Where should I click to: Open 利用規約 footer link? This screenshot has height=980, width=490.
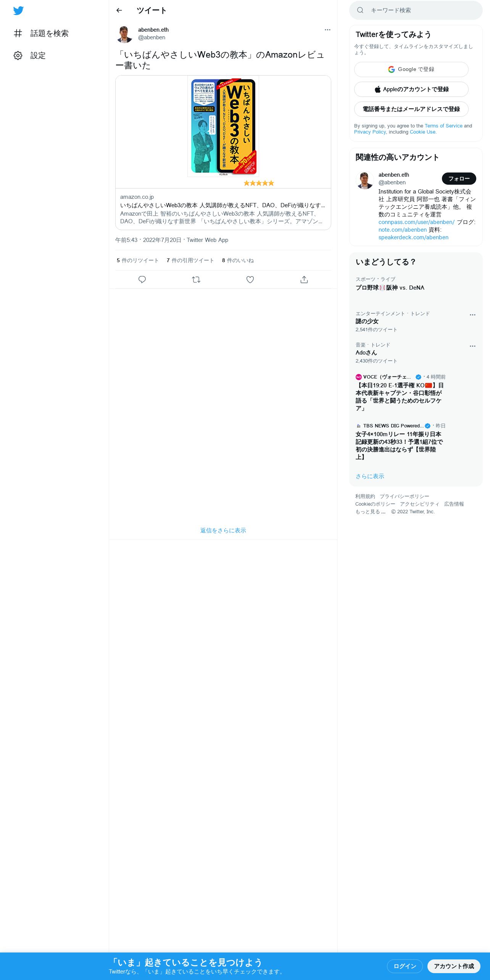[x=365, y=496]
